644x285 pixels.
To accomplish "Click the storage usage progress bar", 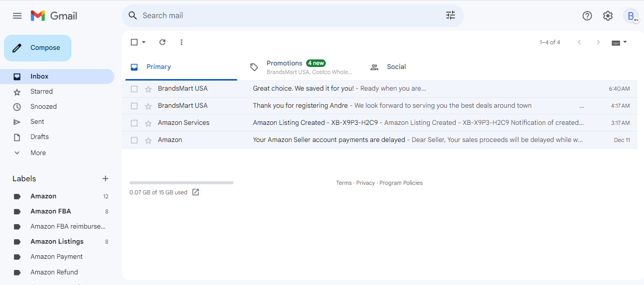I will pos(181,183).
